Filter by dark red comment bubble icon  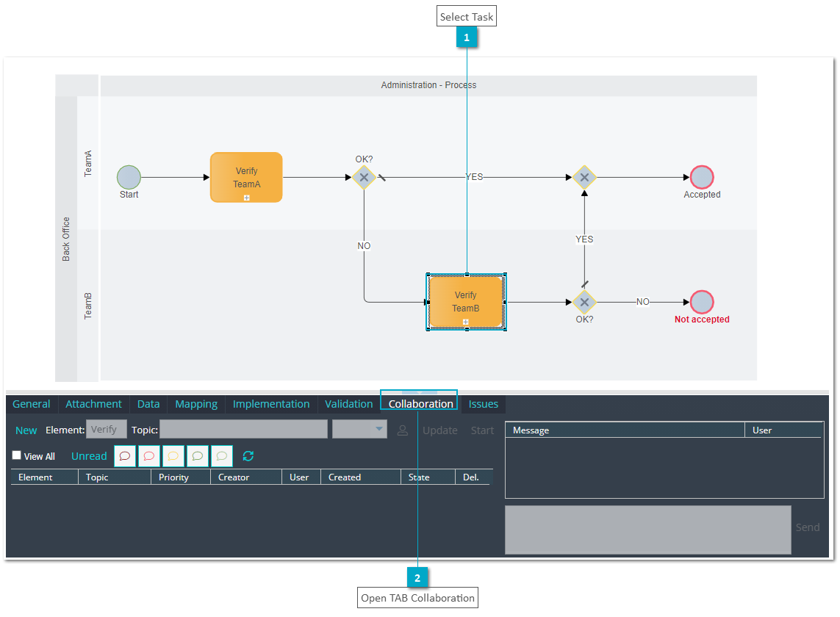[125, 456]
